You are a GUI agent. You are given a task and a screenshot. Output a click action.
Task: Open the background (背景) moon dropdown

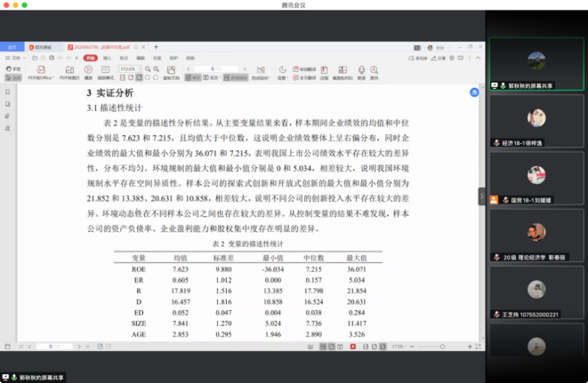coord(282,73)
